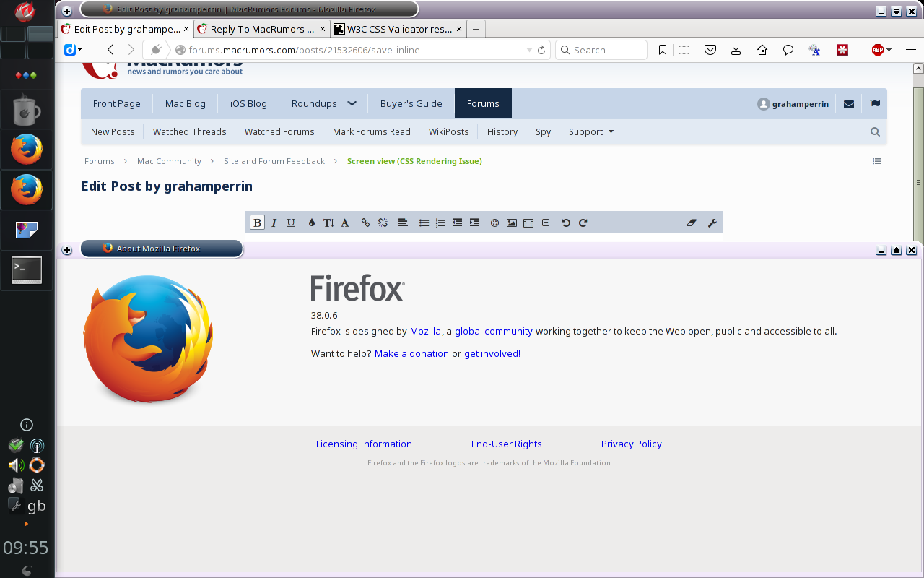Expand the Roundups dropdown chevron
Screen dimensions: 924x578
(x=352, y=103)
